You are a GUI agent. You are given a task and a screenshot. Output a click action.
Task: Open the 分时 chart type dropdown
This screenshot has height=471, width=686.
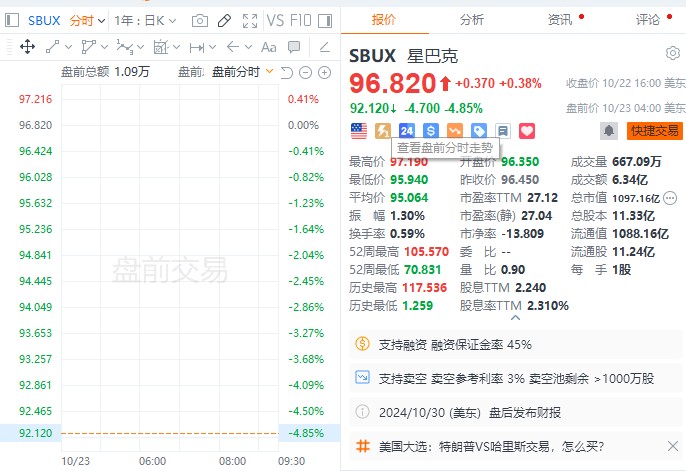coord(87,21)
